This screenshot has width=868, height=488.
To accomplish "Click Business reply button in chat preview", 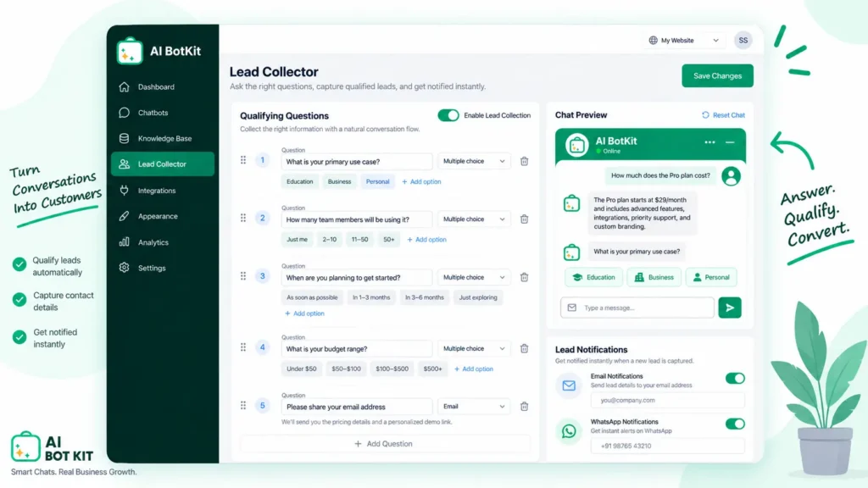I will pos(654,277).
